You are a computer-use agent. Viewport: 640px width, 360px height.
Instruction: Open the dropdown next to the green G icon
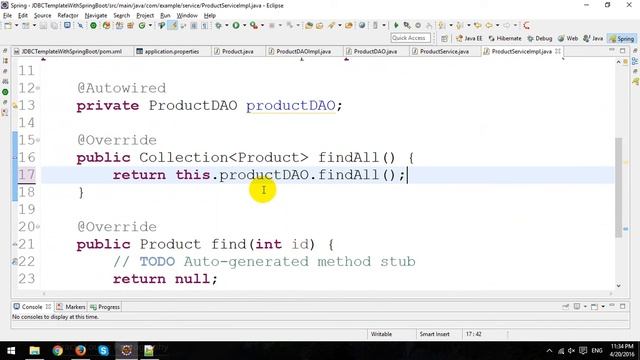[x=150, y=25]
